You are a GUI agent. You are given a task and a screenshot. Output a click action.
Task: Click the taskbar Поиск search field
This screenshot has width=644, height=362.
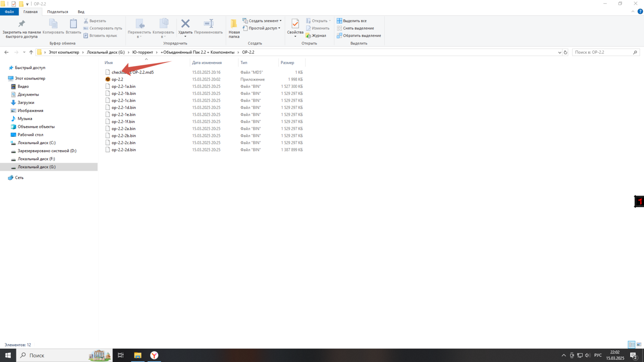coord(64,355)
